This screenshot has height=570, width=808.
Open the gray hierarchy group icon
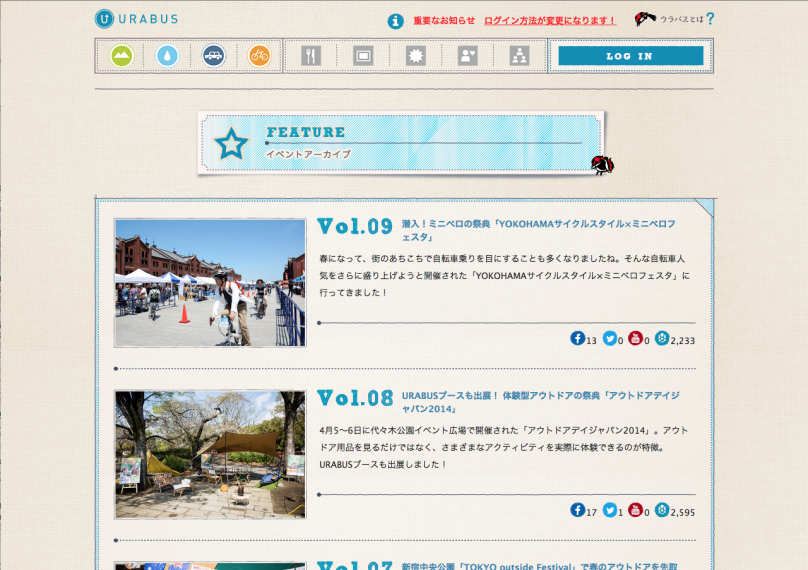[x=519, y=56]
